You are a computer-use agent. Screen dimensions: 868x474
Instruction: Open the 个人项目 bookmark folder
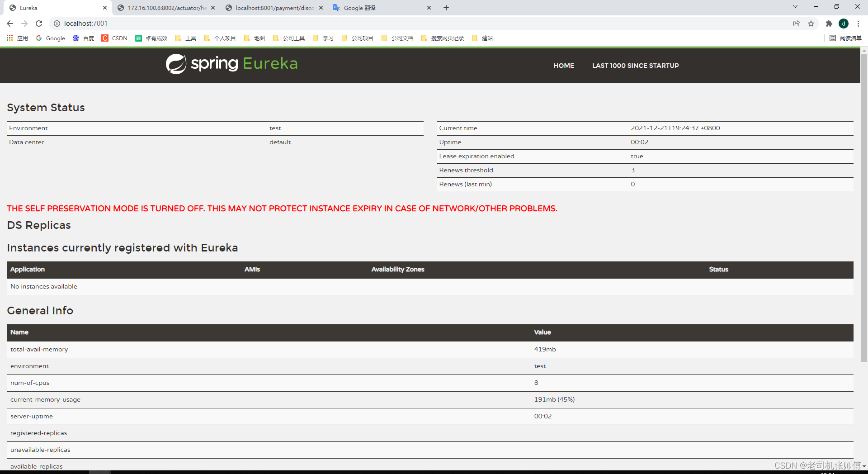coord(220,38)
